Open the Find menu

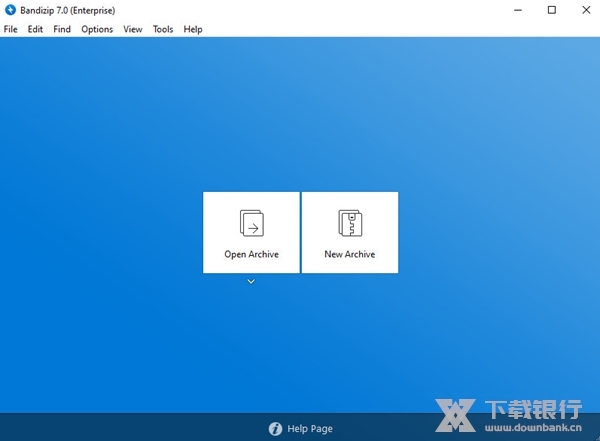[x=62, y=29]
